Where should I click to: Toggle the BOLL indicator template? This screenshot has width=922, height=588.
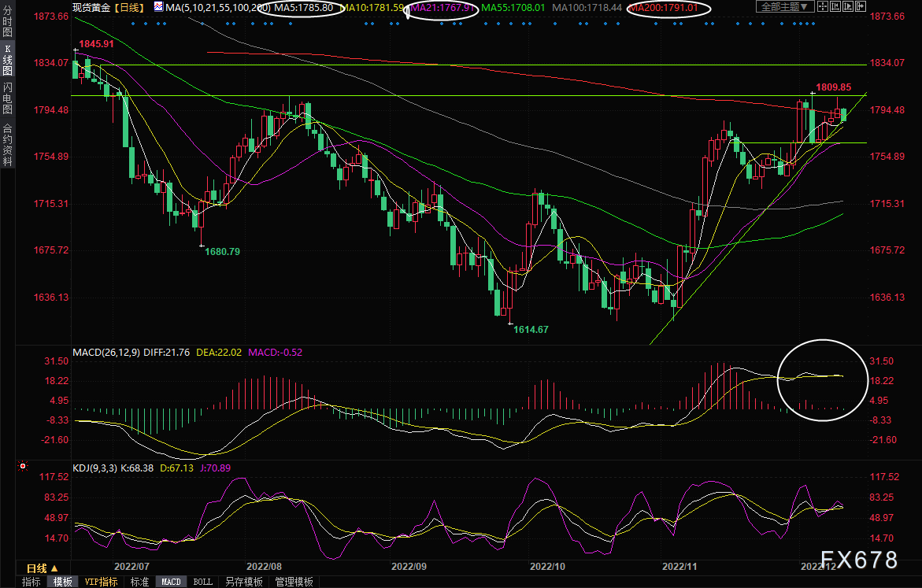pos(202,582)
